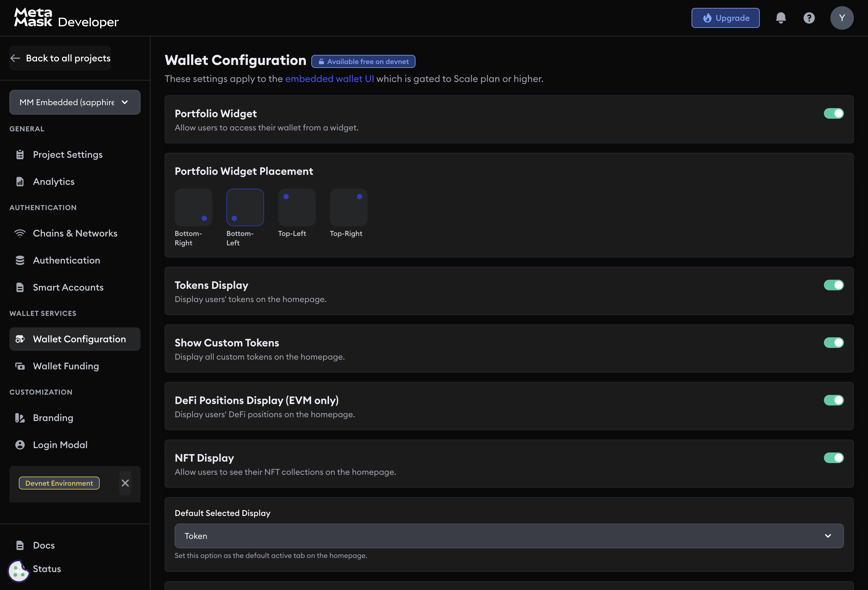Open the cookie preferences icon
Screen dimensions: 868x590
[19, 571]
